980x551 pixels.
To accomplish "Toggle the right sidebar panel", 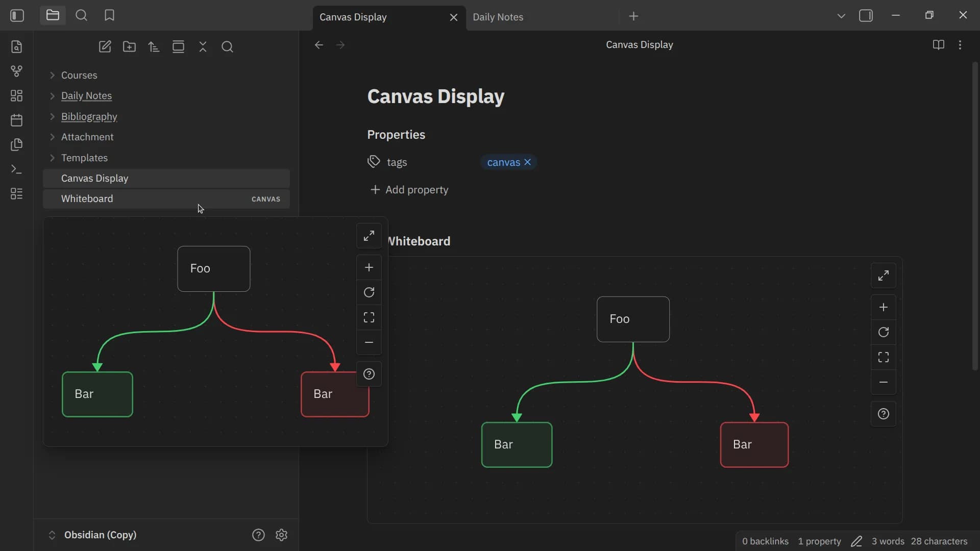I will (x=866, y=16).
